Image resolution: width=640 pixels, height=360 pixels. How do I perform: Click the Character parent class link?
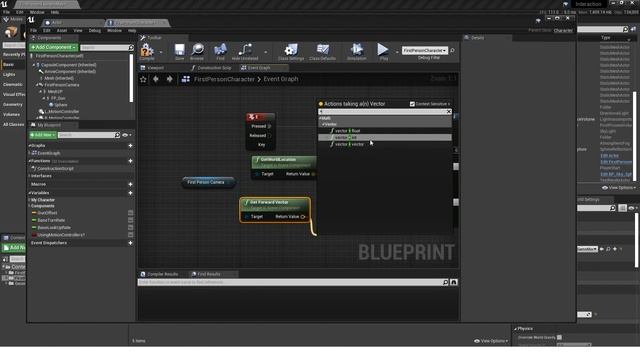[x=563, y=31]
